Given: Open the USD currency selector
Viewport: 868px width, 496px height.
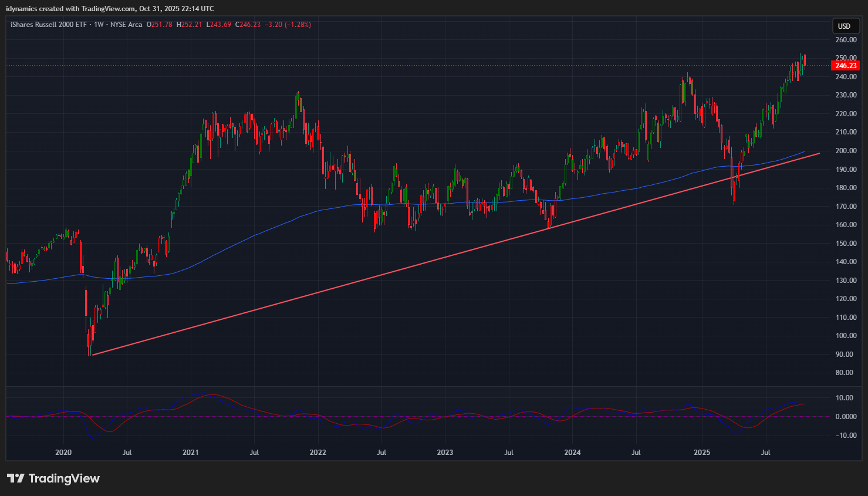Looking at the screenshot, I should (844, 26).
